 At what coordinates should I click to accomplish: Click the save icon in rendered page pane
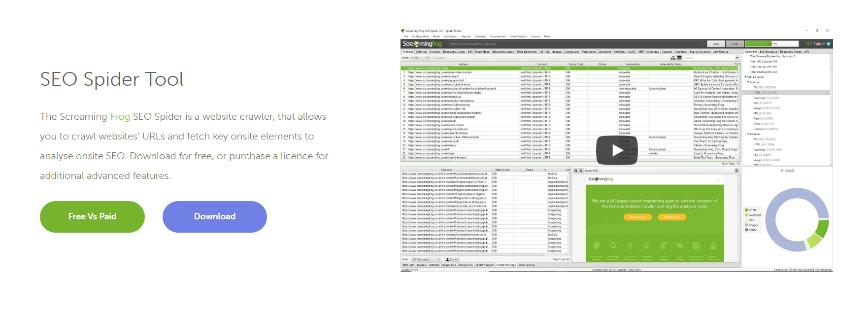[736, 171]
